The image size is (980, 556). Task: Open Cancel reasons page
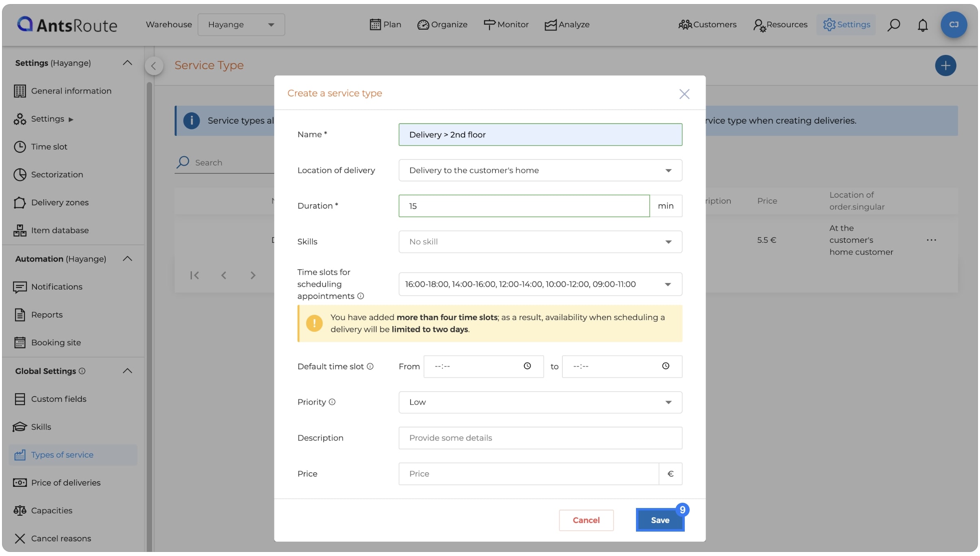click(52, 539)
